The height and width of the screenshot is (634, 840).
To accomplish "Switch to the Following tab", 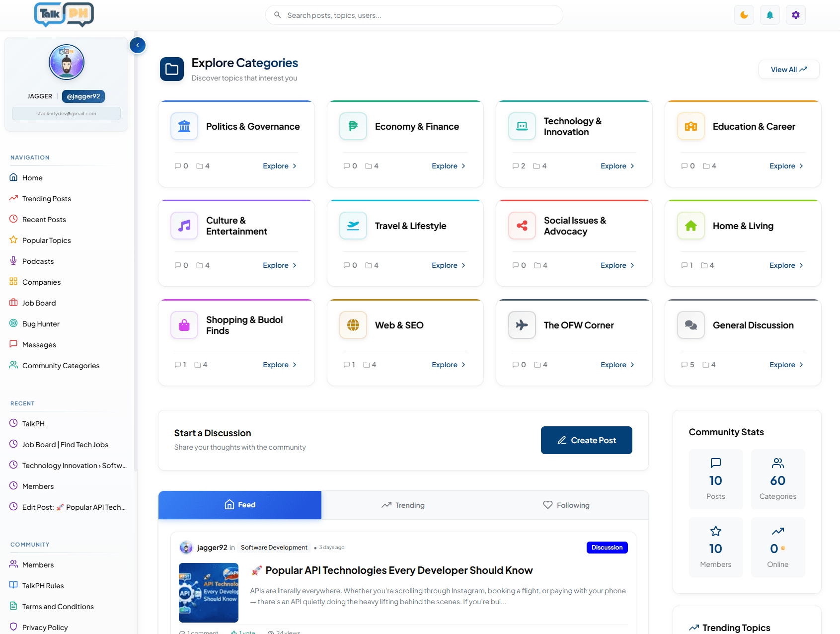I will tap(566, 505).
